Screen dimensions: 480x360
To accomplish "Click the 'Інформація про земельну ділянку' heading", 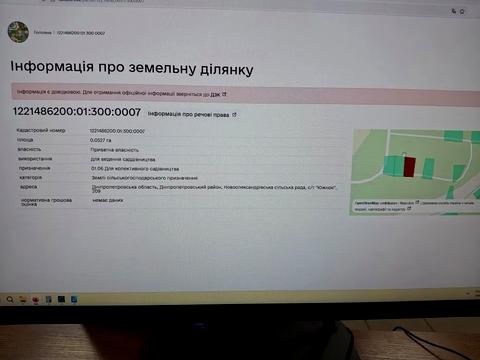I will click(132, 68).
